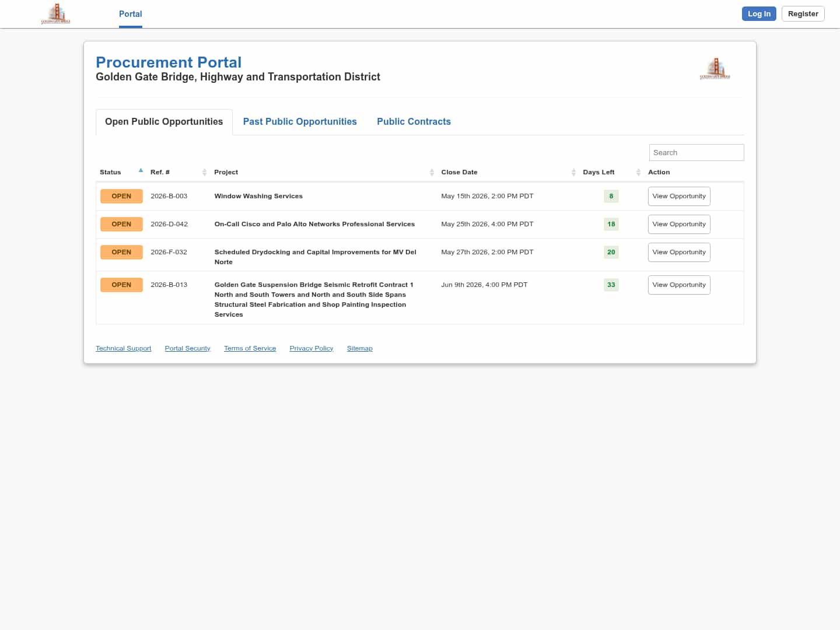Image resolution: width=840 pixels, height=630 pixels.
Task: Click days left badge showing 18
Action: [611, 225]
